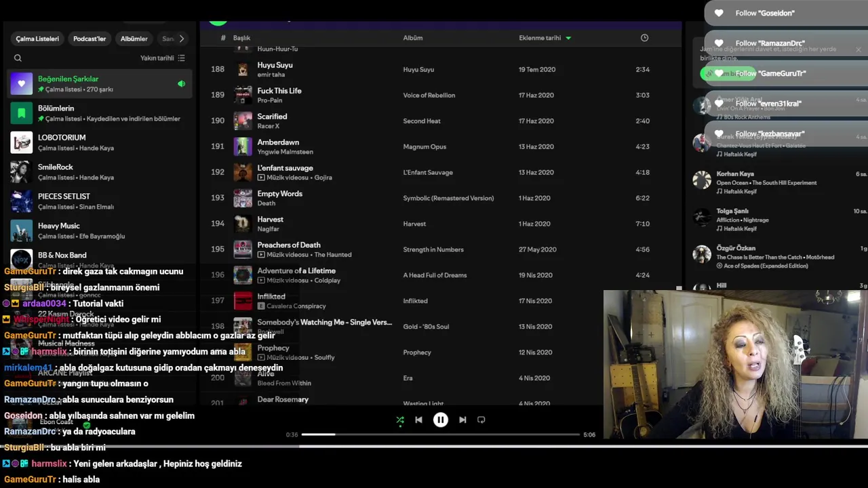Click music video icon on L'enfant sauvage
Image resolution: width=868 pixels, height=488 pixels.
[261, 178]
